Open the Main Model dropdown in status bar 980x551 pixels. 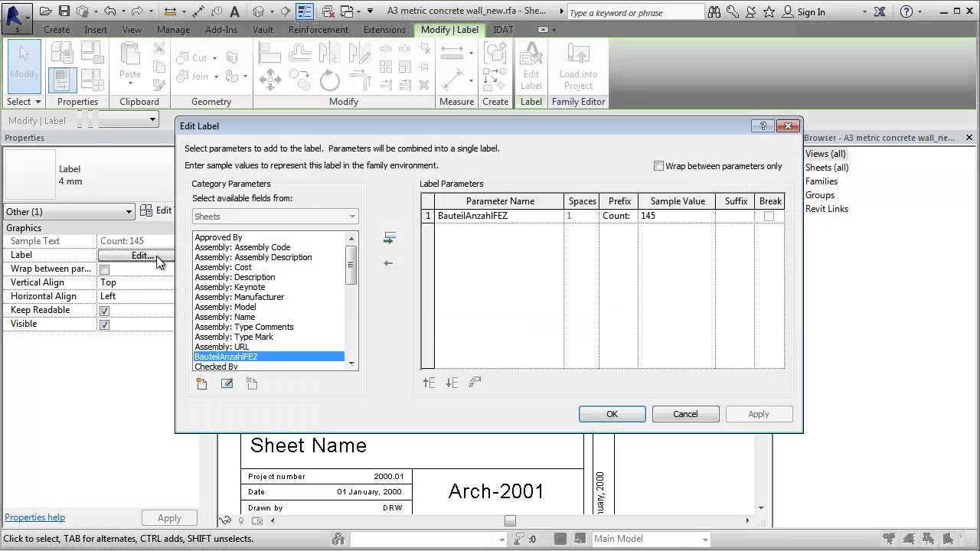pos(652,539)
